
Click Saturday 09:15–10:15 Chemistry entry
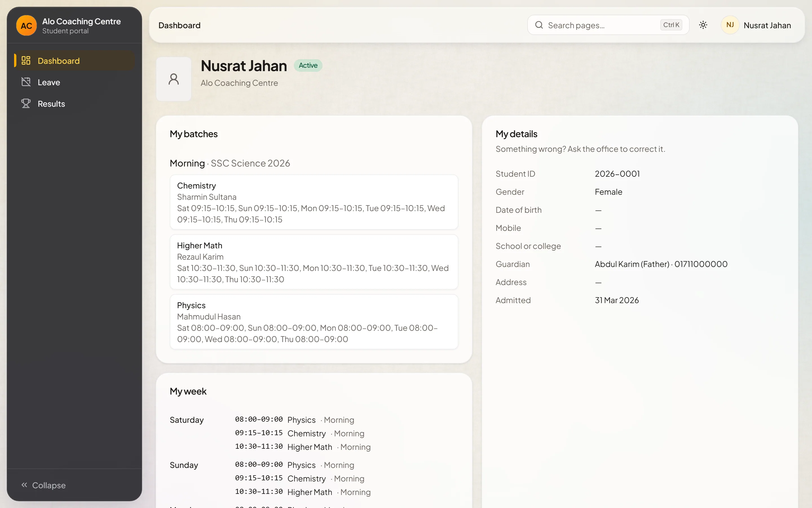(x=300, y=433)
